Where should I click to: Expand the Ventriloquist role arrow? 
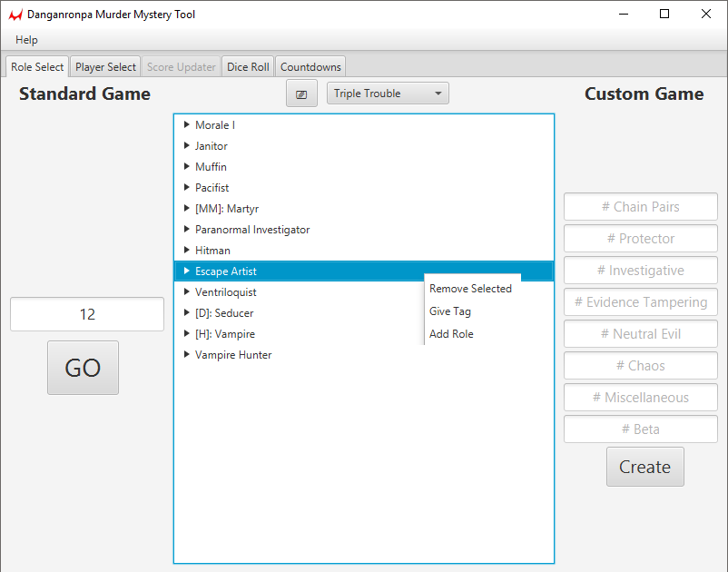187,291
